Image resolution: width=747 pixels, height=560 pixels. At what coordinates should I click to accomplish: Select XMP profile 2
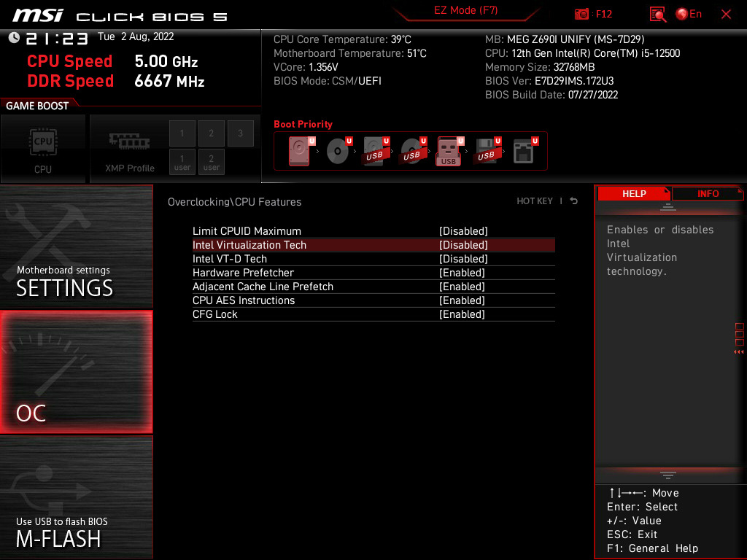(211, 133)
